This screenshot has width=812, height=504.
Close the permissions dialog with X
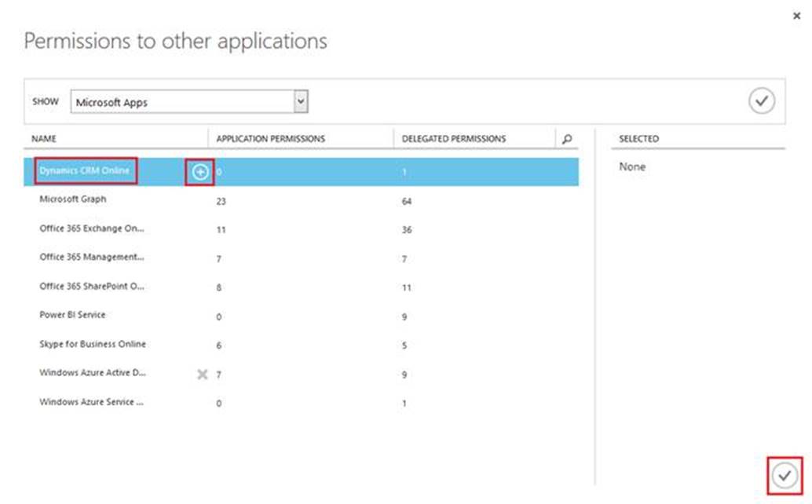click(x=797, y=16)
